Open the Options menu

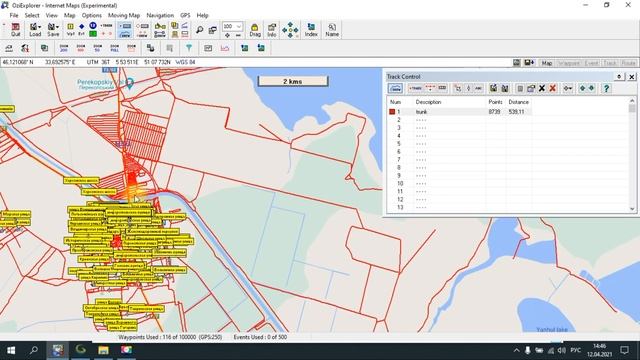click(x=91, y=15)
